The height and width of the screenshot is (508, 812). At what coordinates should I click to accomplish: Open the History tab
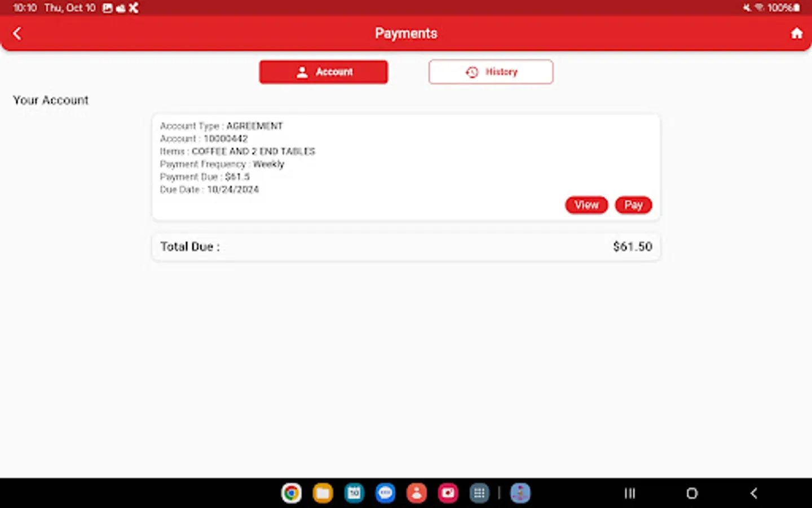(491, 72)
